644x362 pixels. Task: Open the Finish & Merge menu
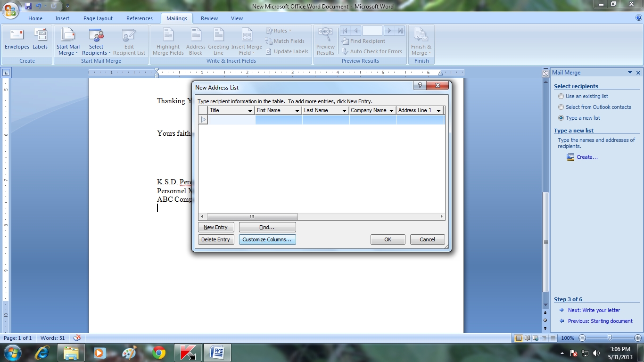[421, 41]
